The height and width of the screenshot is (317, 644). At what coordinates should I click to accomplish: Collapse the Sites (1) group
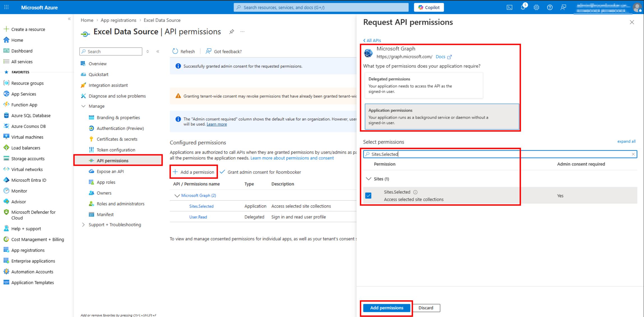point(369,179)
